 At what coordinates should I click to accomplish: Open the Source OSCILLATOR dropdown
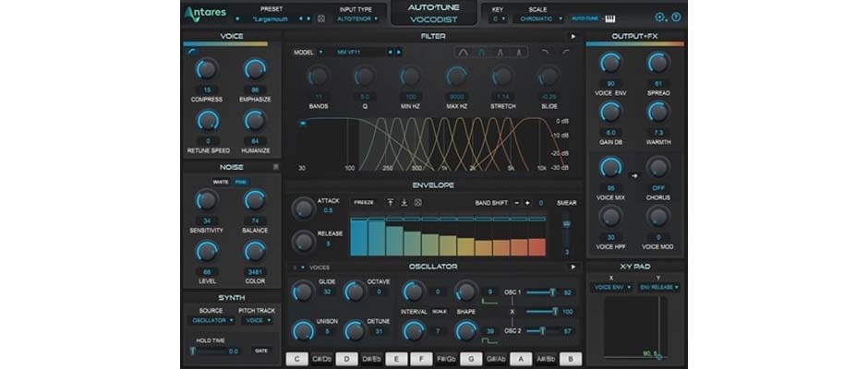(x=211, y=320)
